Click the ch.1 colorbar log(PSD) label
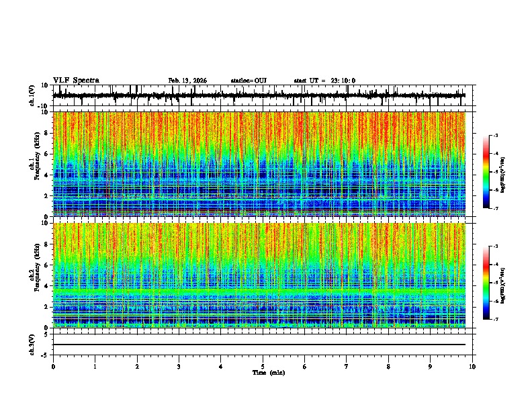This screenshot has width=532, height=411. 503,175
